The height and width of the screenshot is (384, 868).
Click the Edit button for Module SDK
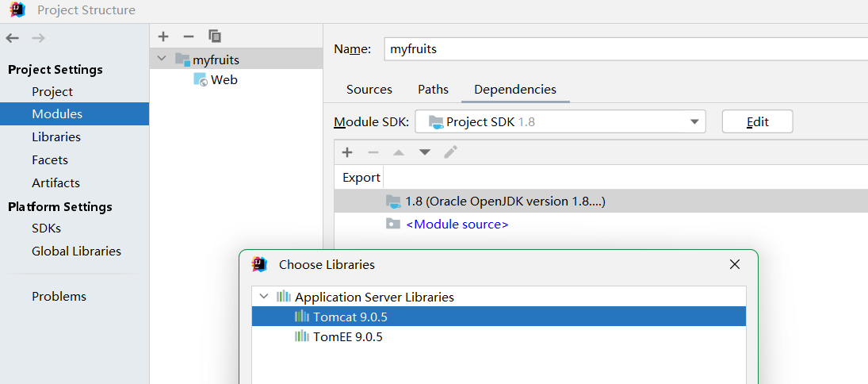point(757,122)
